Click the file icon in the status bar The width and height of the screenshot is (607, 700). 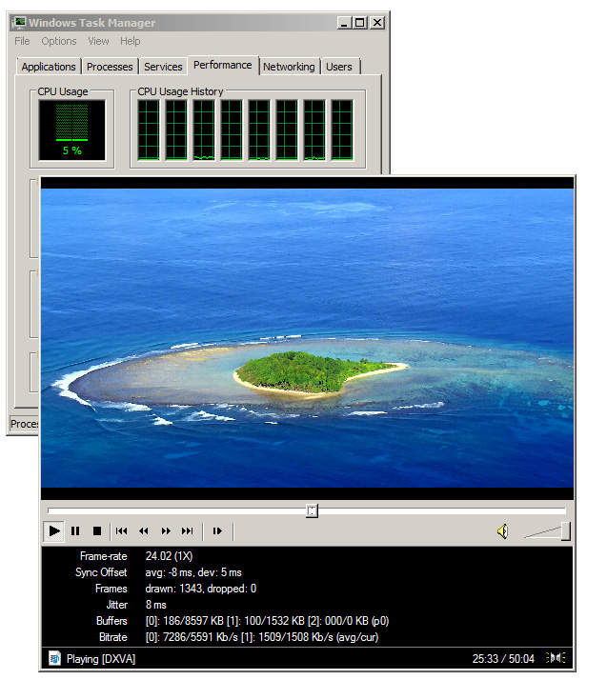point(54,658)
